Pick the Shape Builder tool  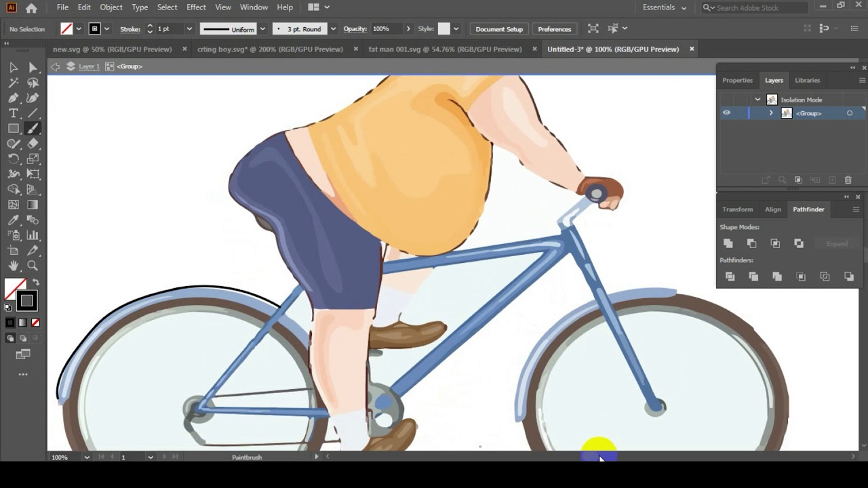[x=13, y=190]
